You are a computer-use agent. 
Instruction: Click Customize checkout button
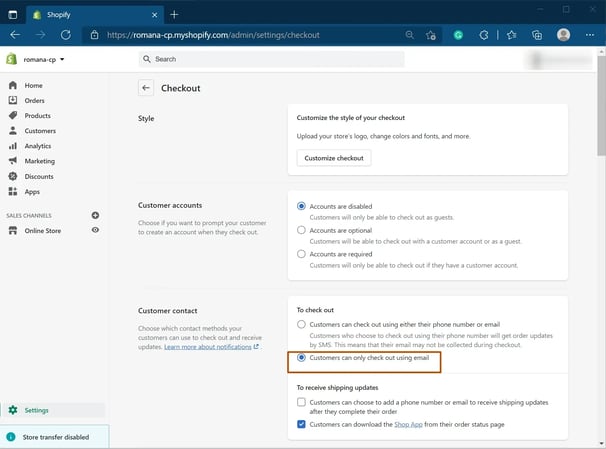334,158
